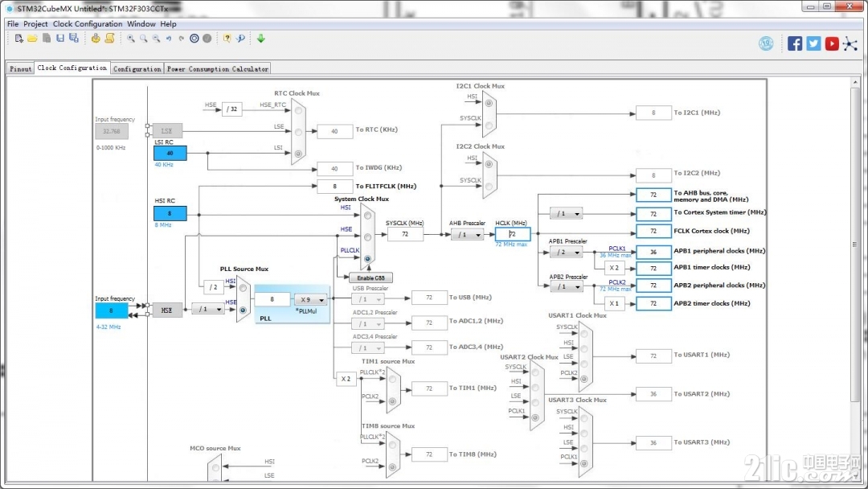
Task: Switch to the Power Consumption Calculator tab
Action: click(x=218, y=68)
